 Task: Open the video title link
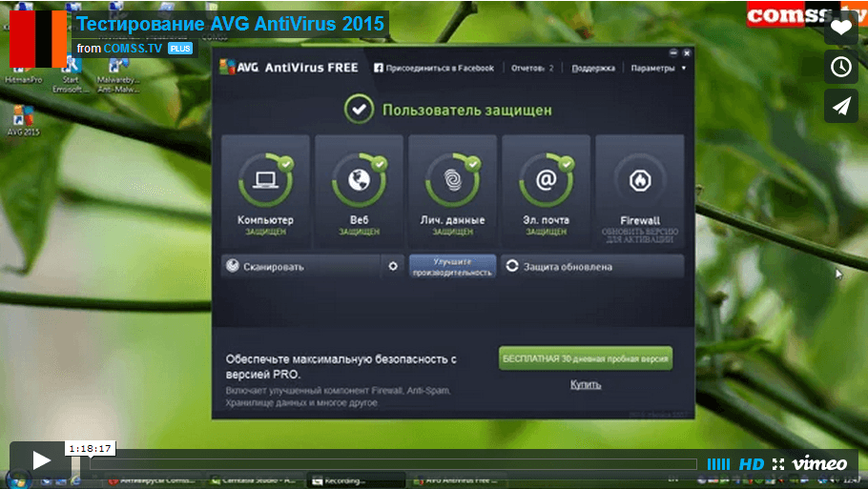pos(230,24)
